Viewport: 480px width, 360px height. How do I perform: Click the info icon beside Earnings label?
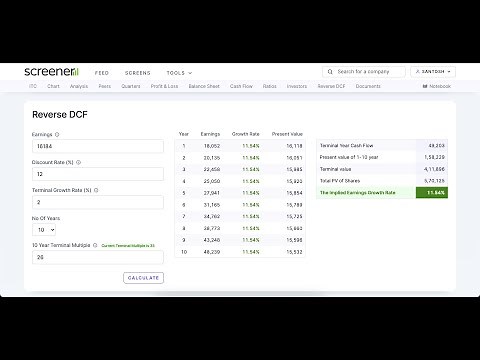57,135
